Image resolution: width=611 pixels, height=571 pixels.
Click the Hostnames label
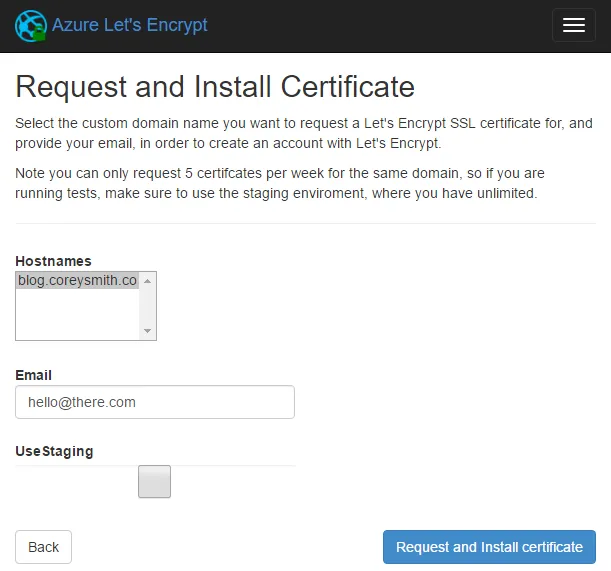tap(53, 261)
